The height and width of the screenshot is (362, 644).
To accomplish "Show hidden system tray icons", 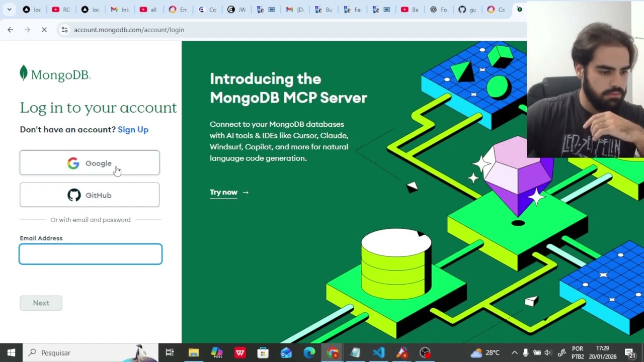I will pyautogui.click(x=514, y=352).
